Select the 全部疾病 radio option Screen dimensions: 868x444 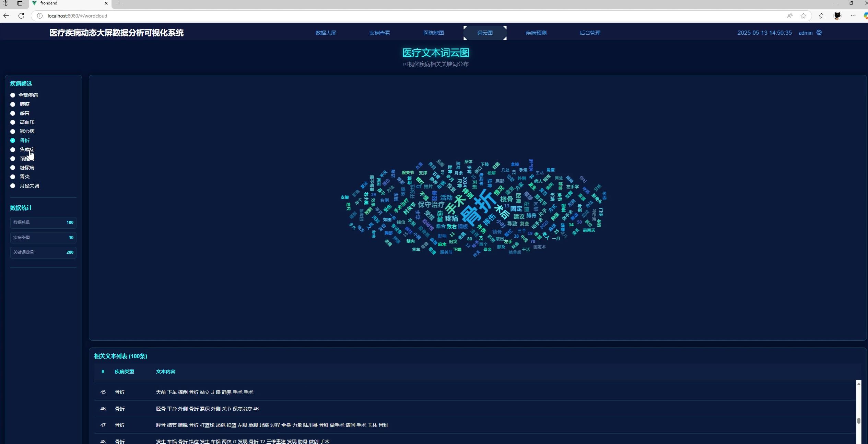tap(13, 95)
